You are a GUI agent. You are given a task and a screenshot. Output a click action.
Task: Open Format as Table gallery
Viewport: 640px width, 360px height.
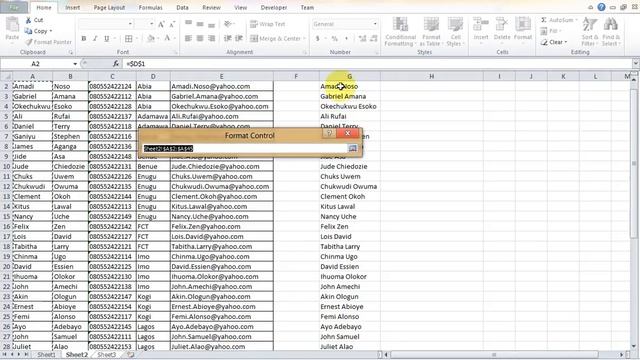431,32
